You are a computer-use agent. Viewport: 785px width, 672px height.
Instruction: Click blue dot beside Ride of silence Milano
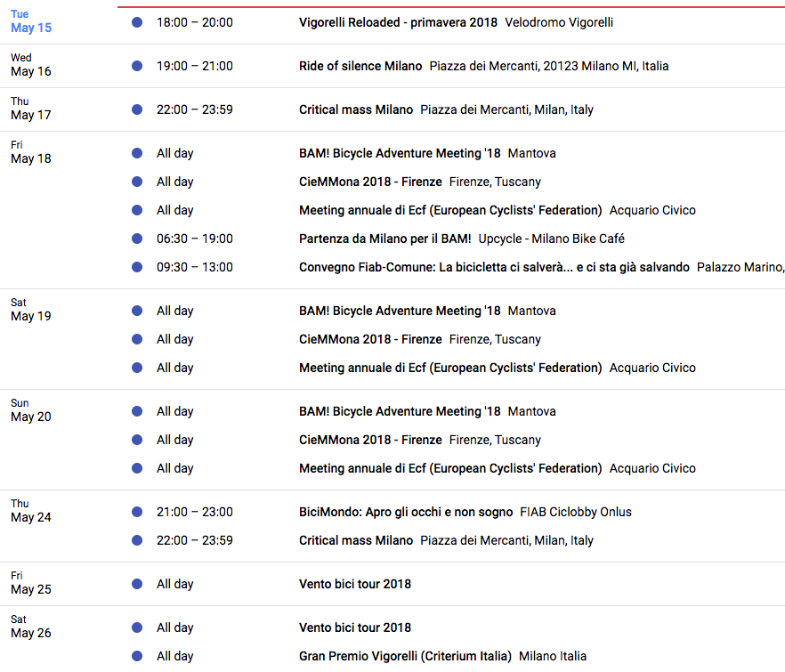137,66
